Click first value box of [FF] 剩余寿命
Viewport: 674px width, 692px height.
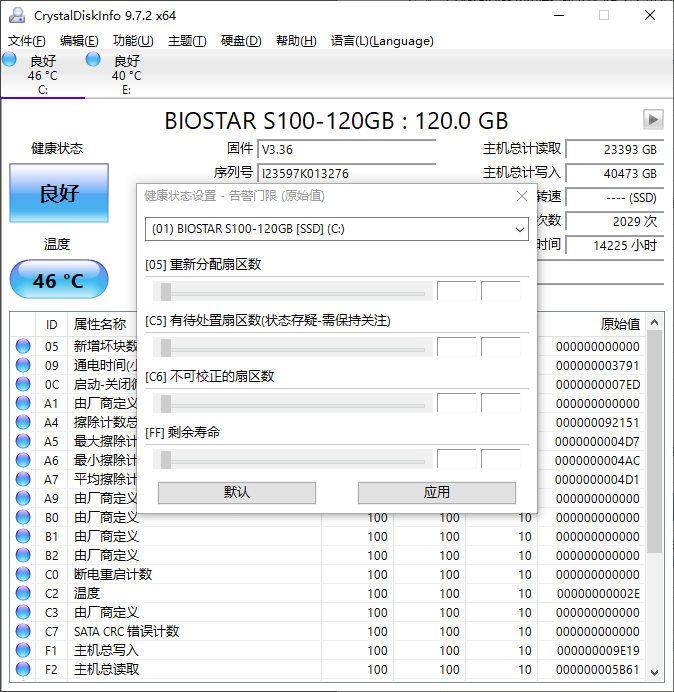456,459
